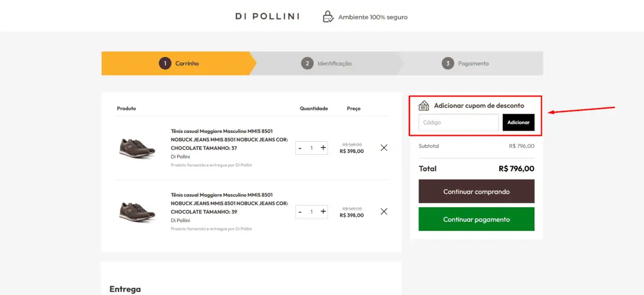Remove the size 39 shoe from cart
The image size is (644, 295).
[384, 211]
